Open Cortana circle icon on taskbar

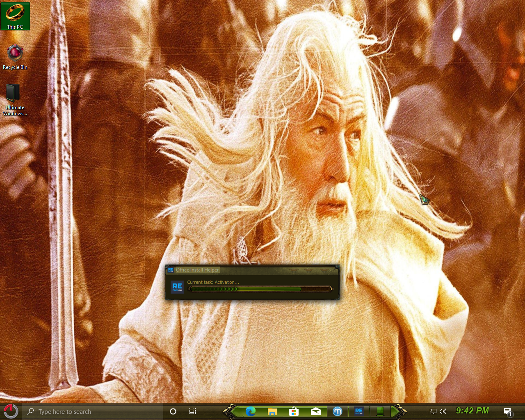(173, 411)
